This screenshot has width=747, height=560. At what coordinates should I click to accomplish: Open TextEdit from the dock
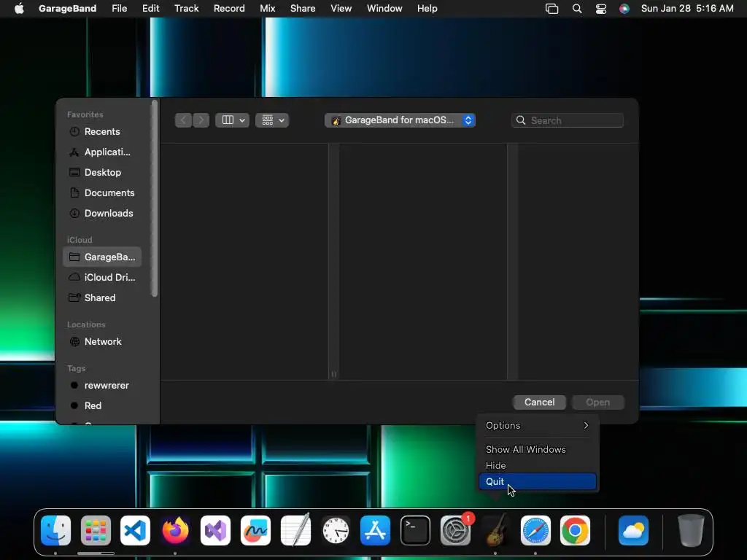295,531
